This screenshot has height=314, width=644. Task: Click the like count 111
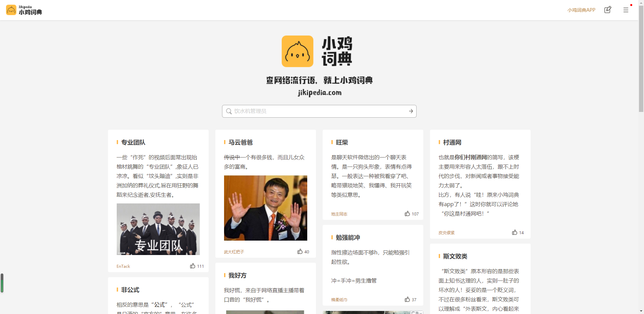(200, 266)
